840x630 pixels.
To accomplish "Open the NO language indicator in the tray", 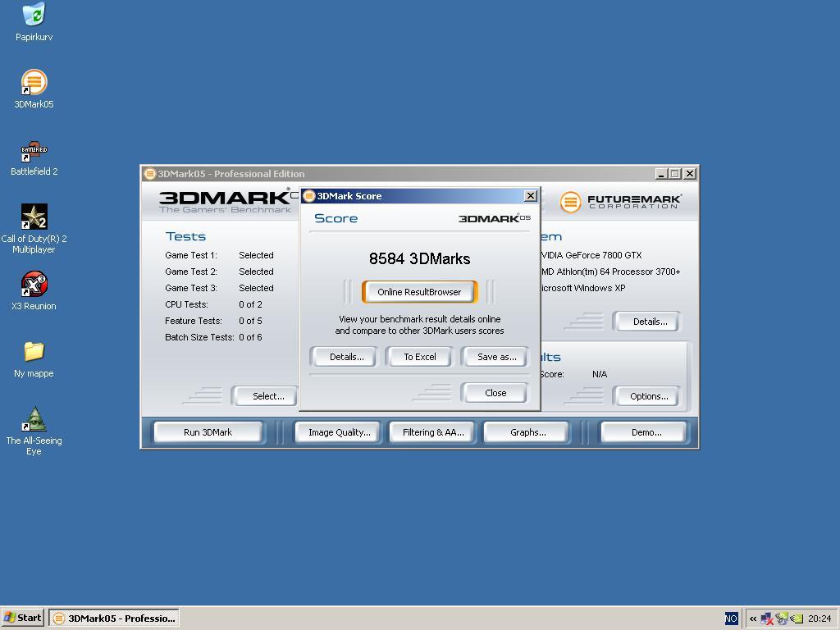I will click(x=731, y=619).
